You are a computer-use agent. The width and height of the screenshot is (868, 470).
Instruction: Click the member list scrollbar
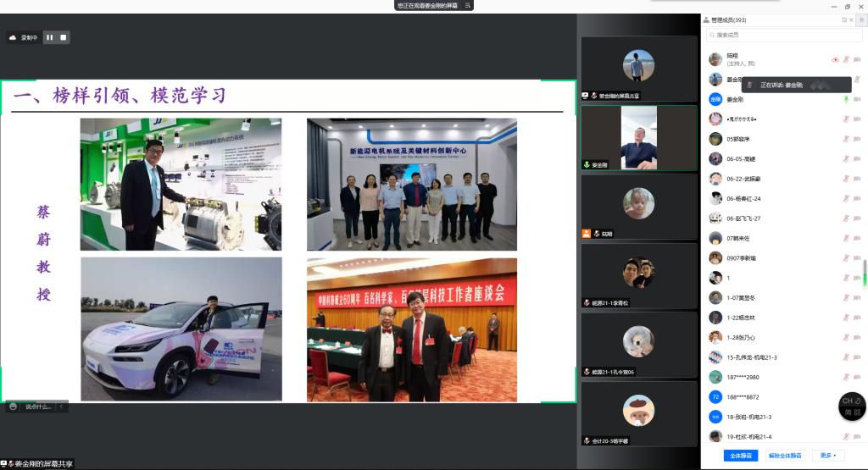(x=865, y=273)
